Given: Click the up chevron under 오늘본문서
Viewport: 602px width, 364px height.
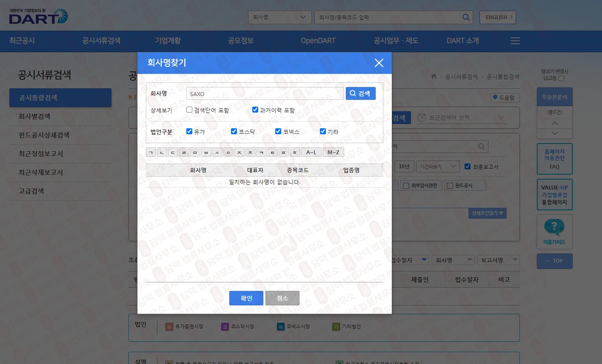Looking at the screenshot, I should (554, 124).
